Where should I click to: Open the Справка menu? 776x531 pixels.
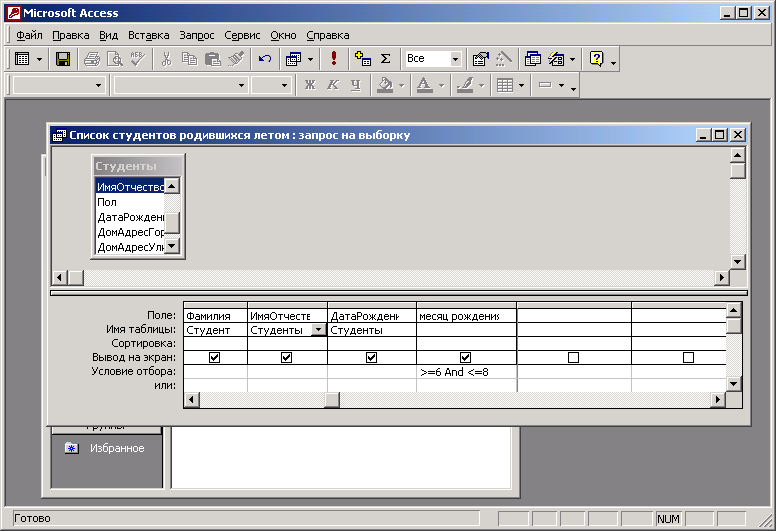pyautogui.click(x=328, y=35)
